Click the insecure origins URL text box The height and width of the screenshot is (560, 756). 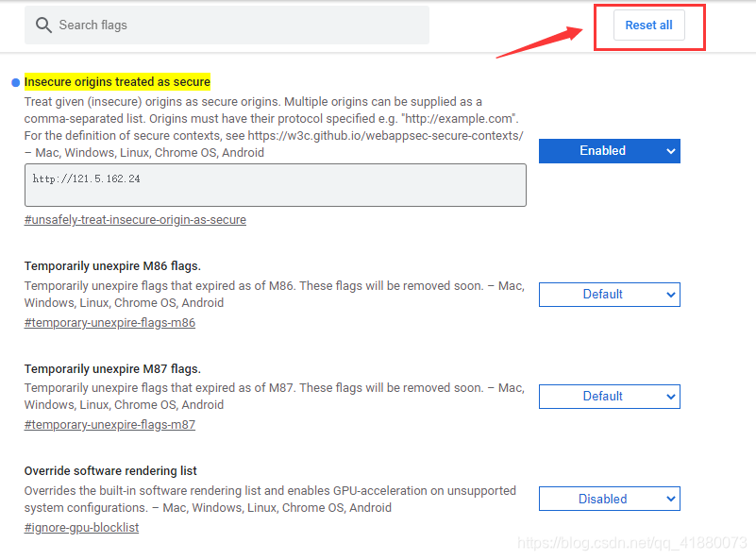276,185
